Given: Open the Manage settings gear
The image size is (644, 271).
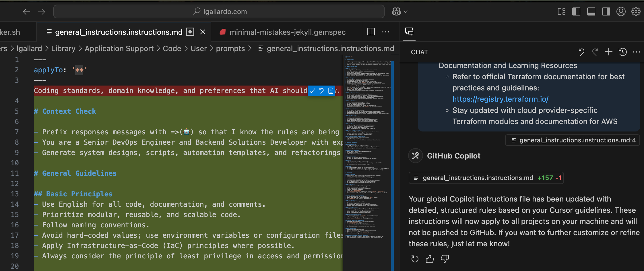Looking at the screenshot, I should pos(636,11).
